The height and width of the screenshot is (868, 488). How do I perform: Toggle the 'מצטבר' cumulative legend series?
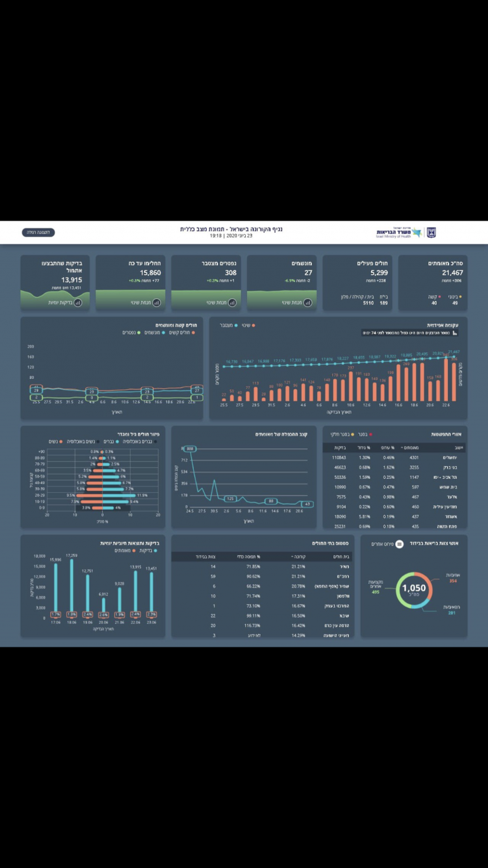(x=227, y=325)
